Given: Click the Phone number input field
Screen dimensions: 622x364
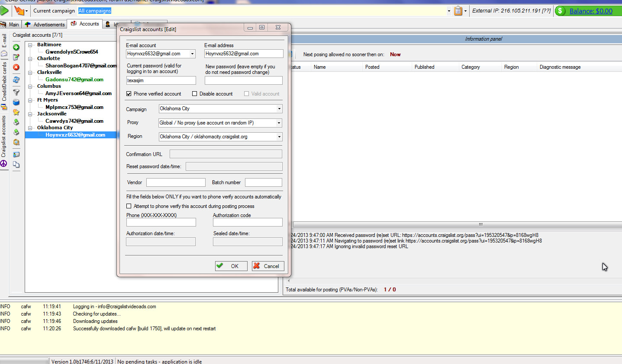Looking at the screenshot, I should click(161, 222).
